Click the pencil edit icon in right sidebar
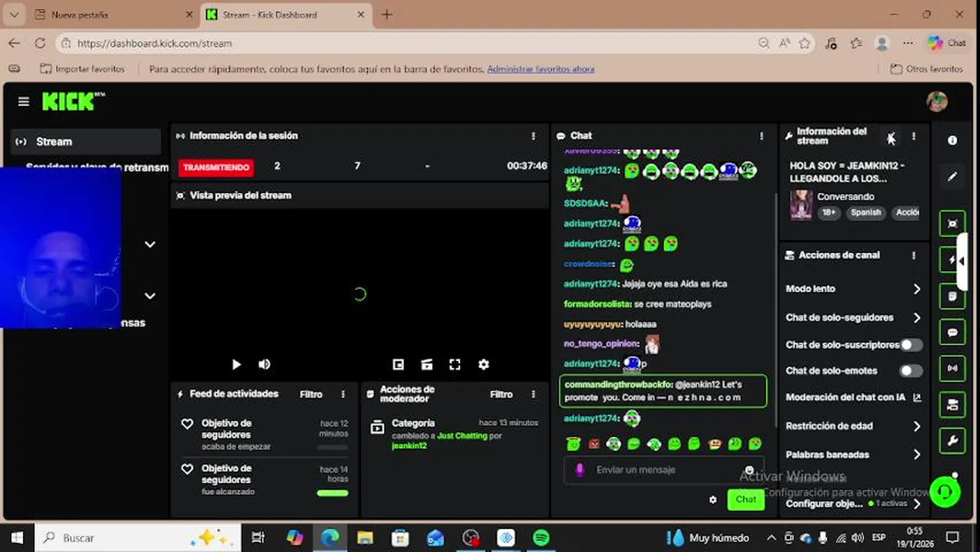The width and height of the screenshot is (980, 552). [x=952, y=176]
